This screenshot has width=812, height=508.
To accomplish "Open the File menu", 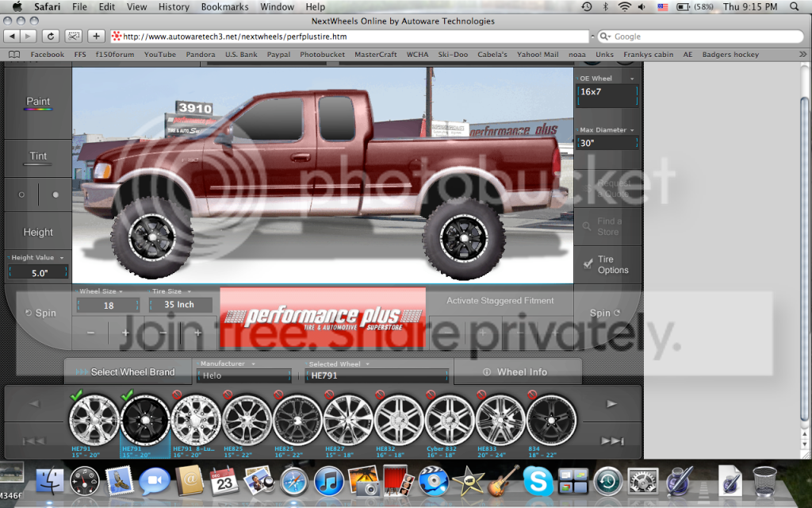I will point(79,6).
